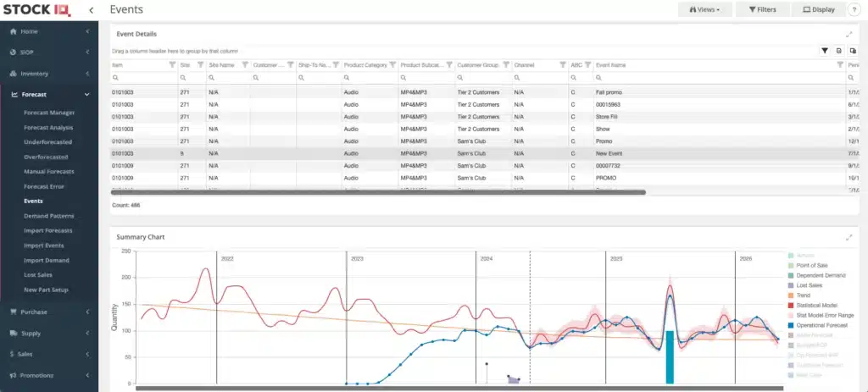Viewport: 868px width, 392px height.
Task: Toggle the Operational Forecast legend series
Action: [818, 325]
